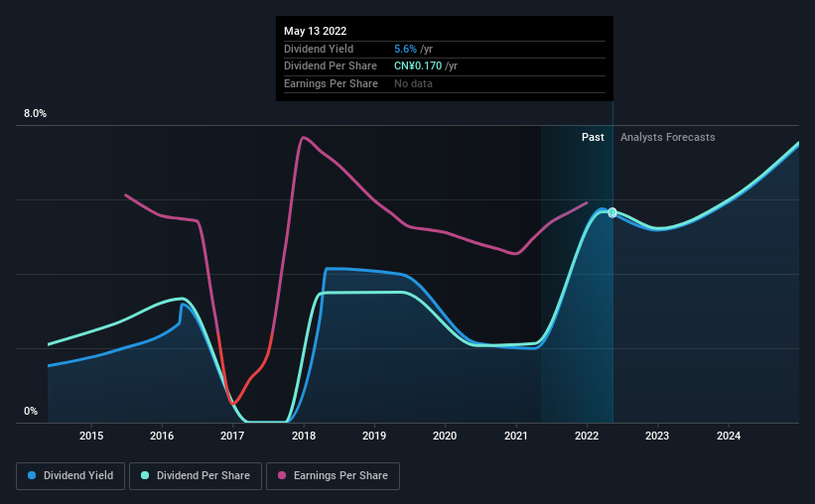
Task: Click the 0% y-axis label
Action: click(31, 411)
